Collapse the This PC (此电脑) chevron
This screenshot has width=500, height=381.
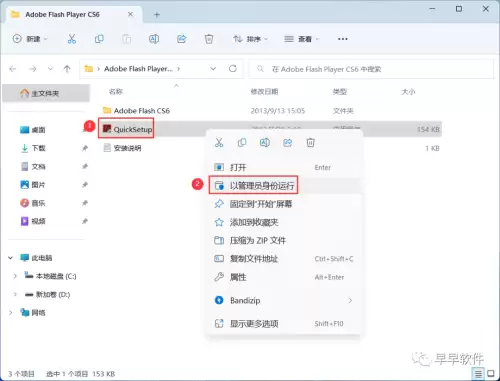pyautogui.click(x=11, y=258)
